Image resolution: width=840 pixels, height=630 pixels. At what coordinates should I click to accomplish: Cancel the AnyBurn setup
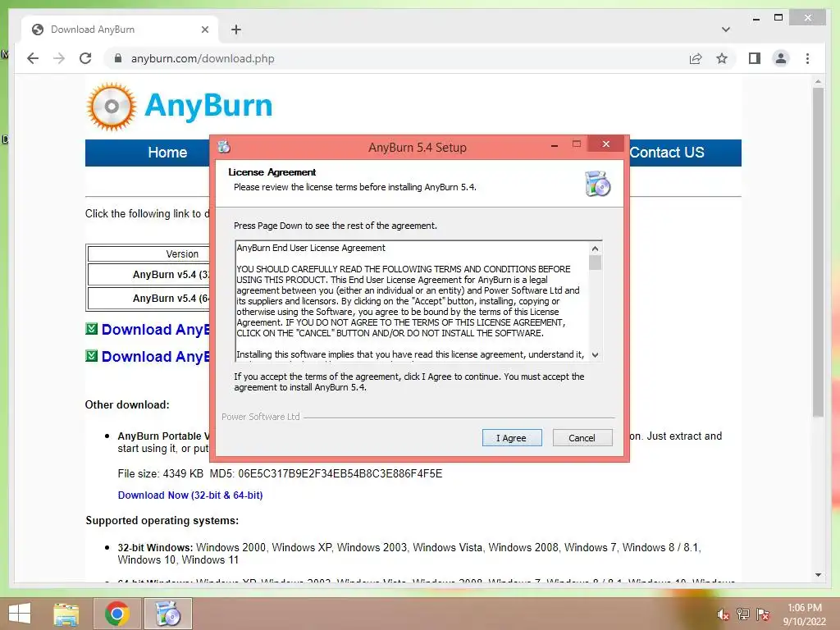(x=582, y=438)
